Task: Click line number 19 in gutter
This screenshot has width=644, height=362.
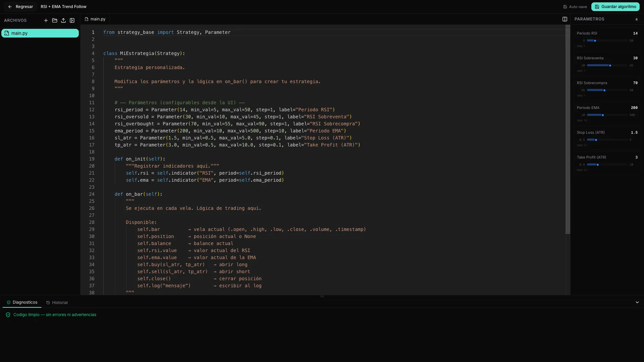Action: tap(92, 159)
